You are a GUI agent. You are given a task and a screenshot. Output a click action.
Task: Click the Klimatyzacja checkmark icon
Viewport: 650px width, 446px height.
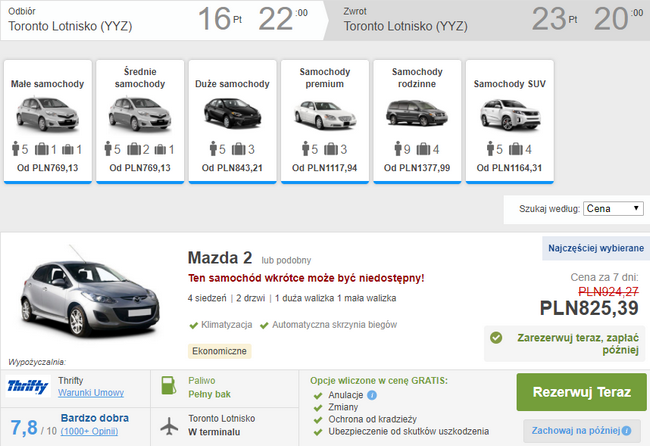click(x=193, y=325)
